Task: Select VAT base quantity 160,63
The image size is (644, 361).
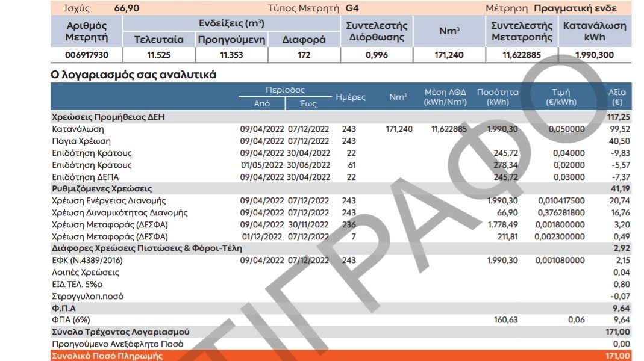Action: click(x=506, y=319)
